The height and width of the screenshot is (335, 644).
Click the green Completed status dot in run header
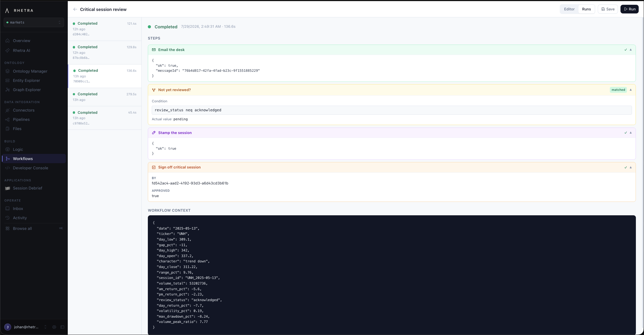point(150,27)
